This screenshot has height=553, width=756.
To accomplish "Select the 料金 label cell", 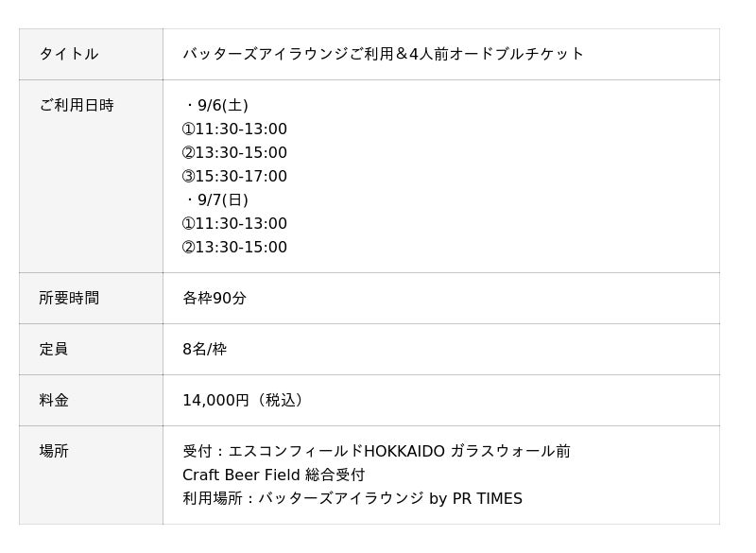I will (54, 400).
